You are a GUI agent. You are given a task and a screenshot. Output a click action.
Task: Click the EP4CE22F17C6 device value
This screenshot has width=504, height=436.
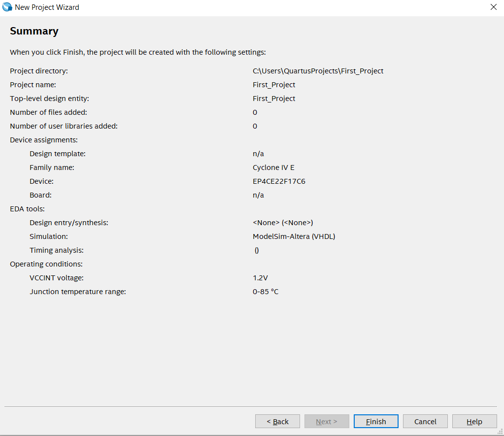tap(279, 181)
